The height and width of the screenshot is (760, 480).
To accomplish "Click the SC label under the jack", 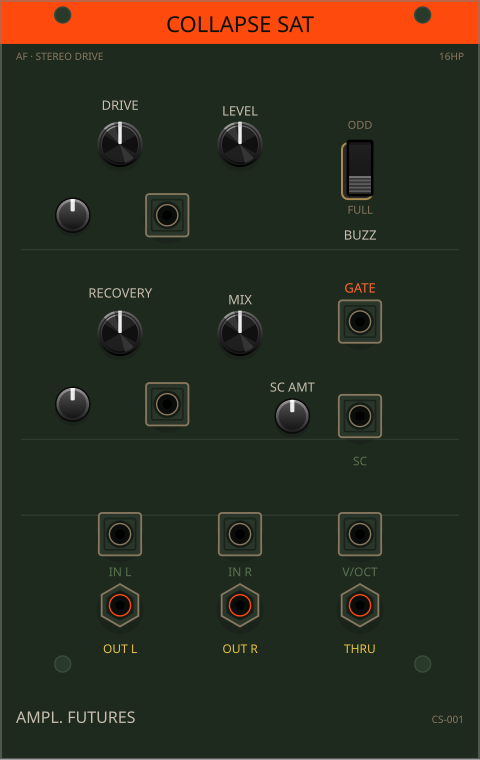I will 360,461.
